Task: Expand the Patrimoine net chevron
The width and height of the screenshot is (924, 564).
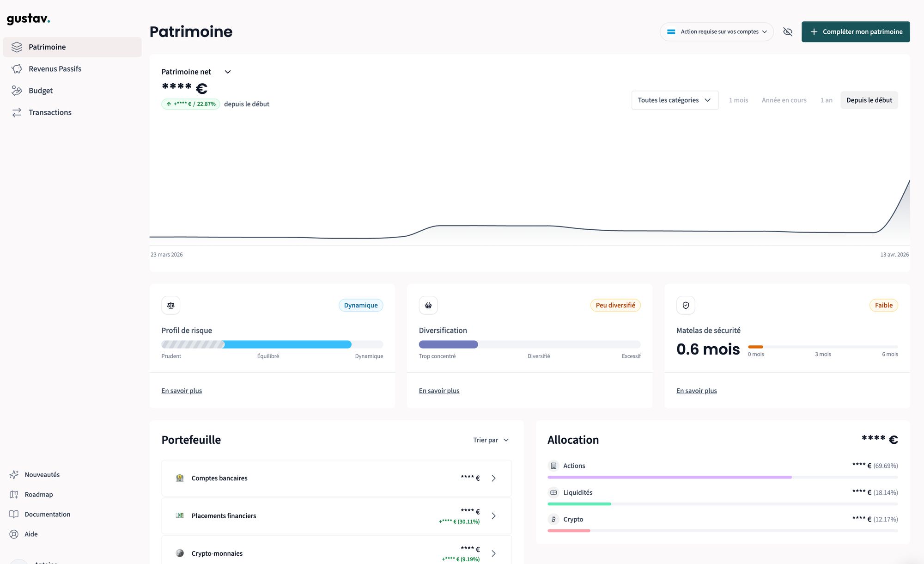Action: click(227, 72)
